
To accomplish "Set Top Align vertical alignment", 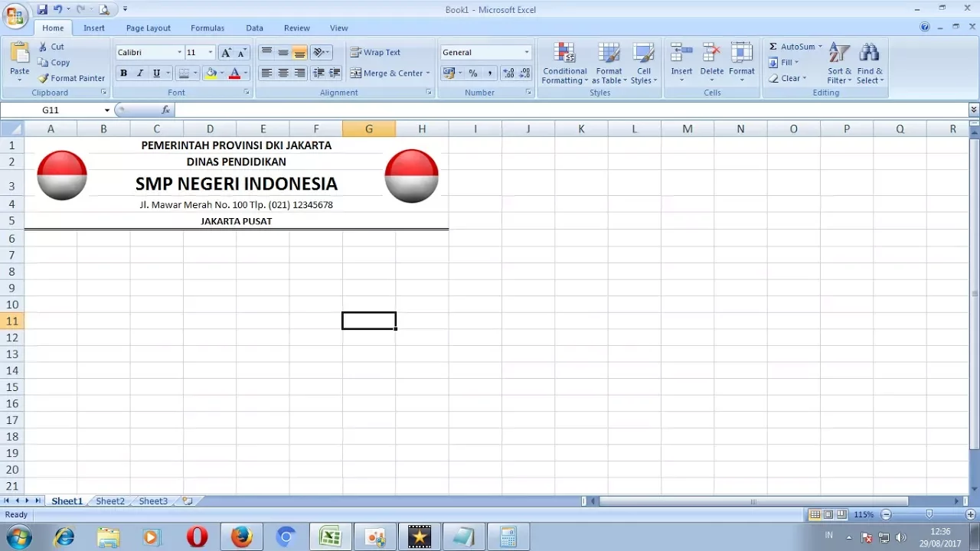I will [x=266, y=53].
